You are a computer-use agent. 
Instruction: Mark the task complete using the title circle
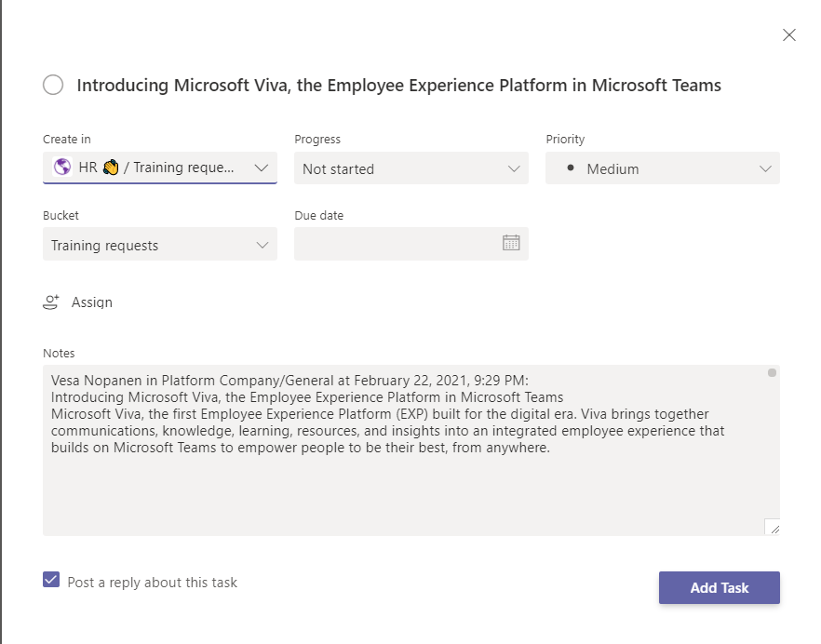tap(53, 85)
